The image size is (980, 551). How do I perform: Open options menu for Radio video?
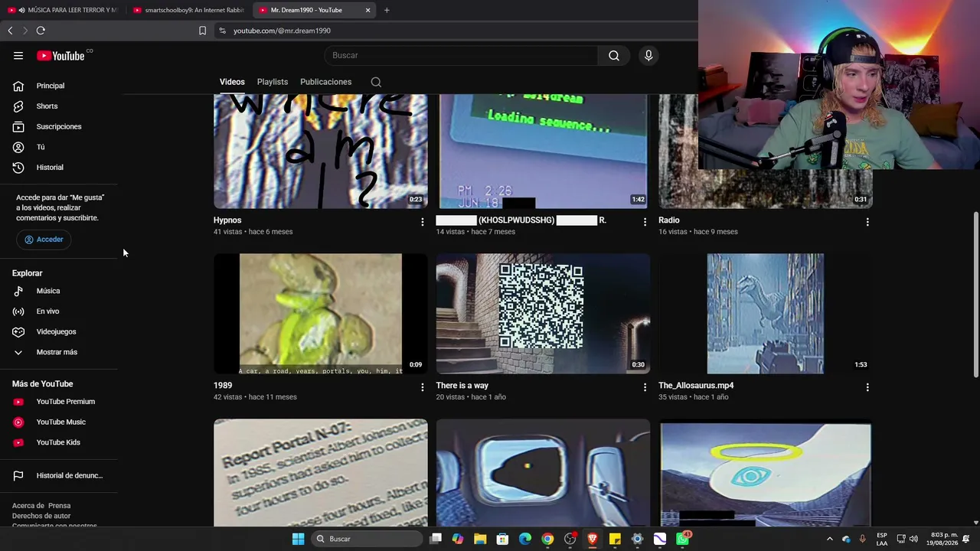867,222
